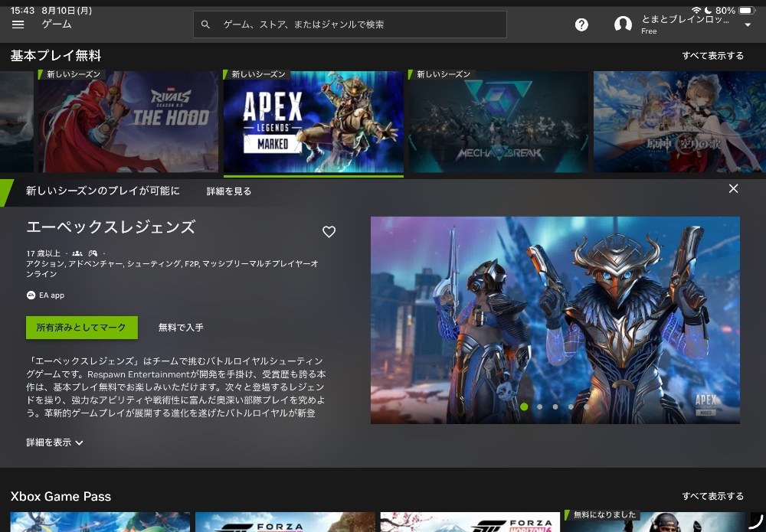Viewport: 766px width, 532px height.
Task: Open the Forza Horizon 6 game tile
Action: coord(470,522)
